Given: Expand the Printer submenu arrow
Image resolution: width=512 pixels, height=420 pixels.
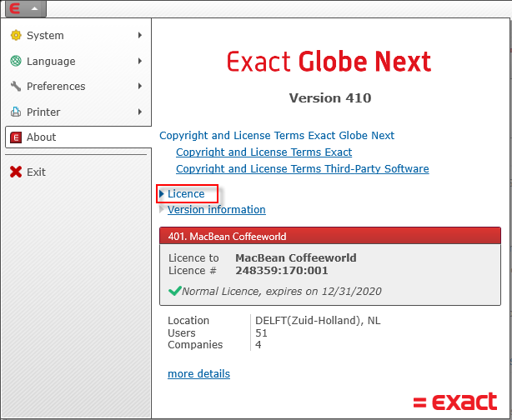Looking at the screenshot, I should (x=140, y=112).
